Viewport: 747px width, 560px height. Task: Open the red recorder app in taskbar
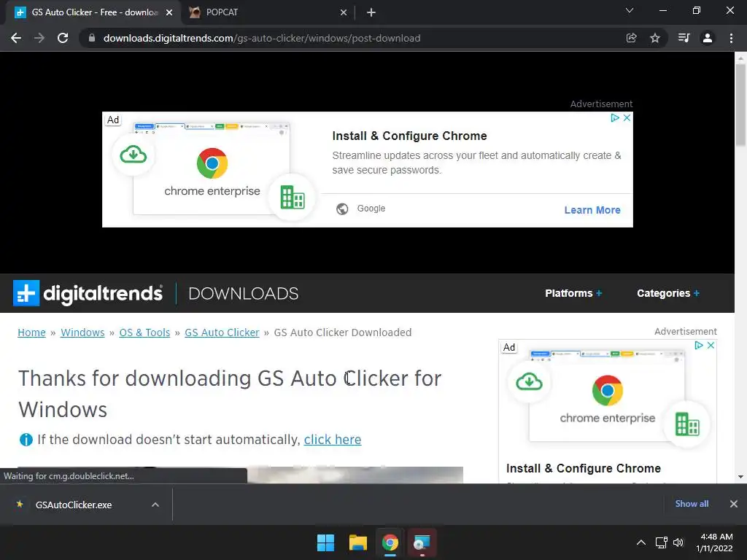click(422, 542)
